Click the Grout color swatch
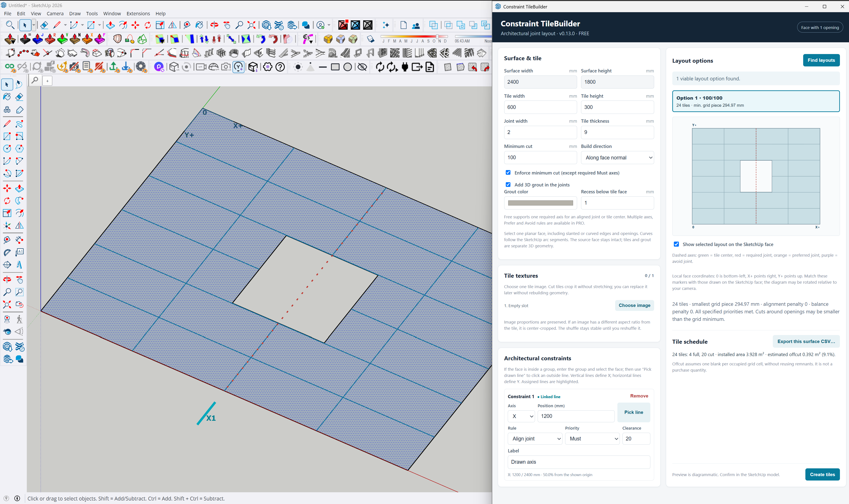This screenshot has height=504, width=849. pos(540,203)
